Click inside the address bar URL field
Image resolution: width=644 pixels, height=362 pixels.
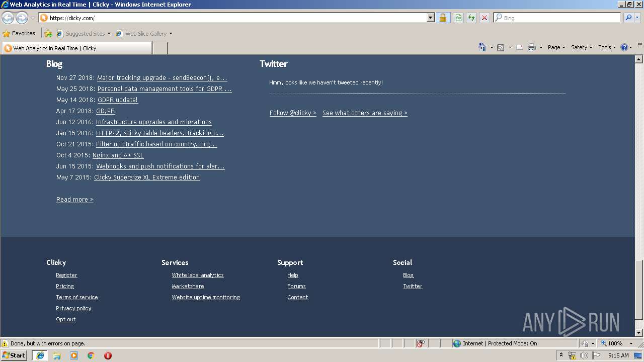tap(236, 18)
